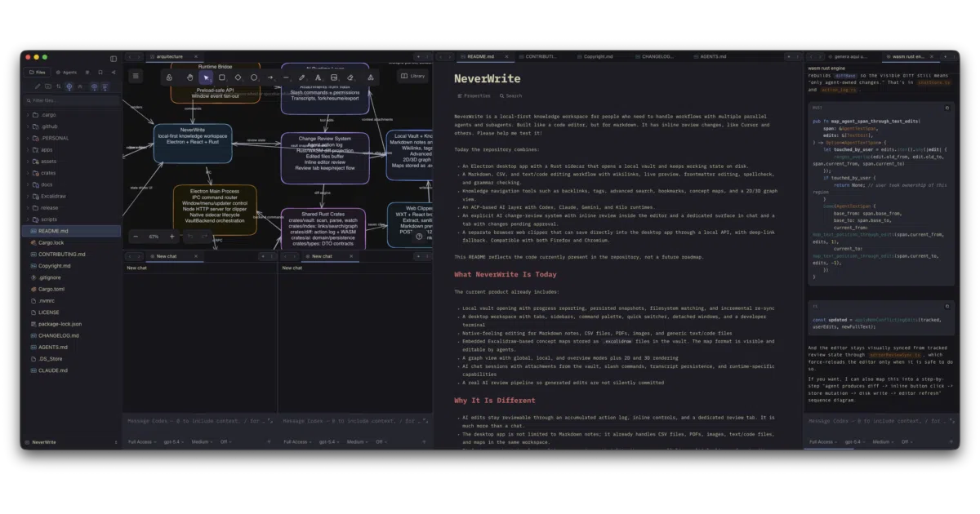
Task: Open the graph share sidebar icon
Action: [x=113, y=72]
